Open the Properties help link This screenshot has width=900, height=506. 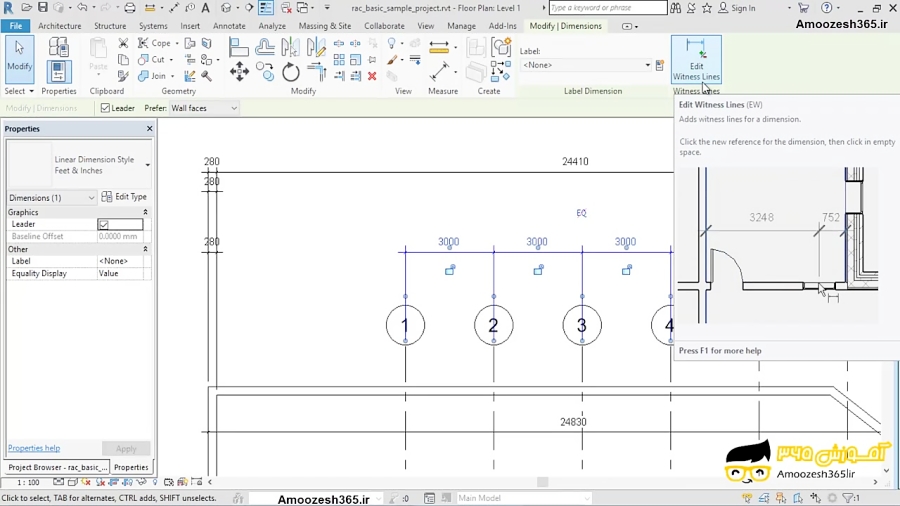pyautogui.click(x=34, y=448)
